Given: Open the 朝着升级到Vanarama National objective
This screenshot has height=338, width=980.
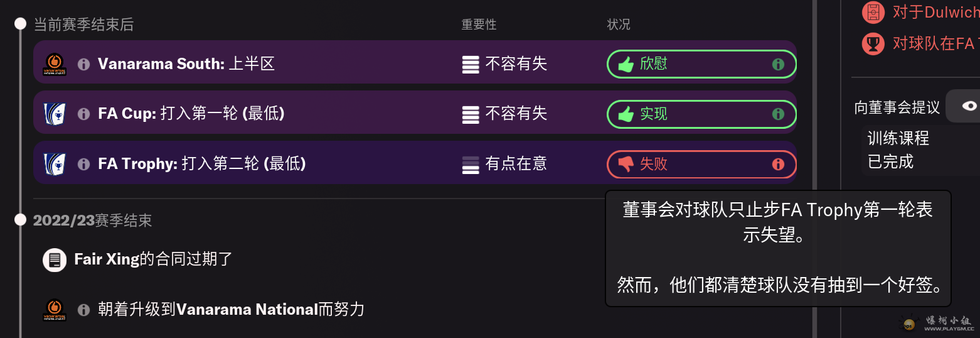Looking at the screenshot, I should tap(231, 310).
